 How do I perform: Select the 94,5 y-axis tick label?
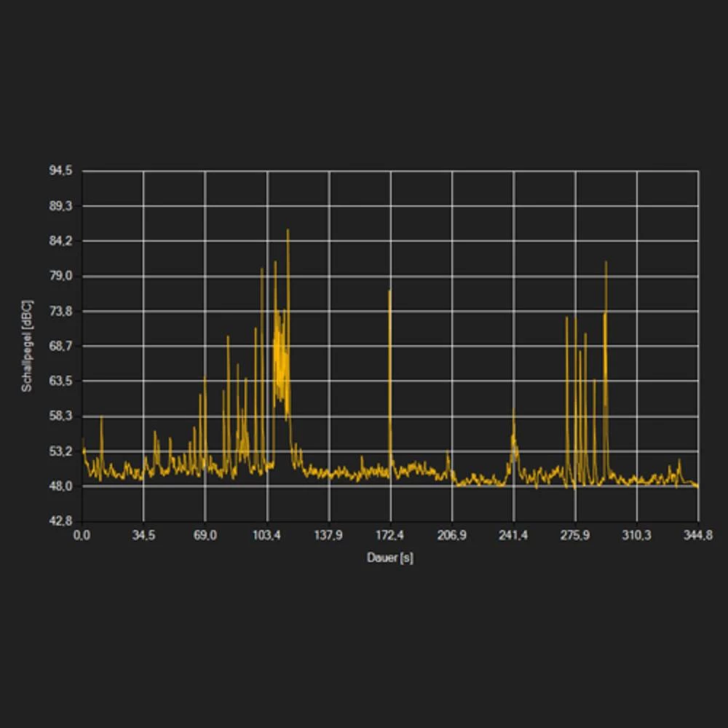coord(61,170)
